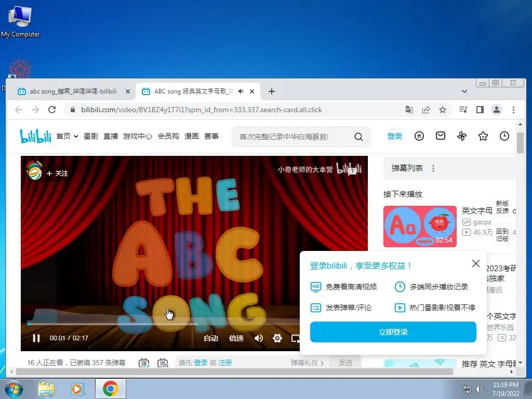Screen dimensions: 532x399
Task: Close the bilibili login promo popup
Action: (x=476, y=263)
